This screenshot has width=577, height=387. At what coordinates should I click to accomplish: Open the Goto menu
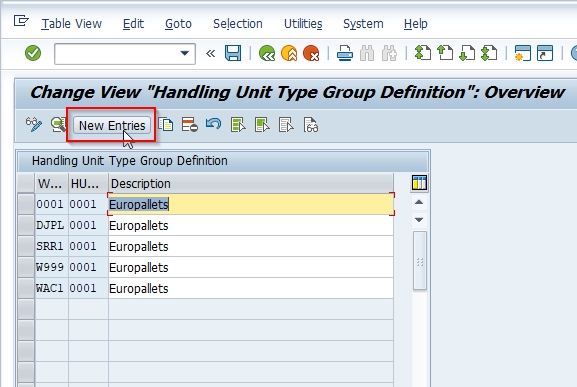tap(178, 24)
